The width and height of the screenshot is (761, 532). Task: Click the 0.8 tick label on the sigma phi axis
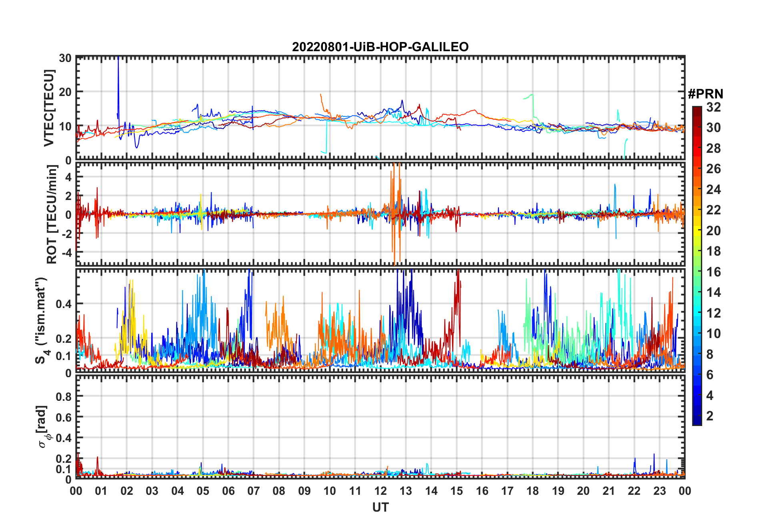pyautogui.click(x=63, y=397)
